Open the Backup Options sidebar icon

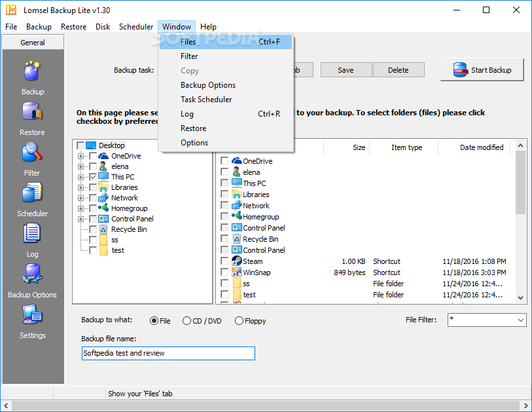point(32,274)
